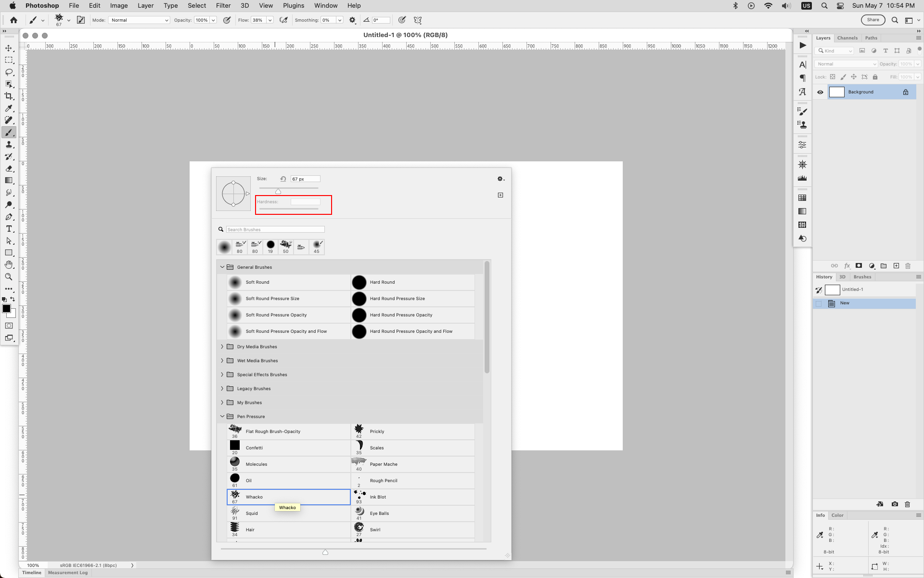This screenshot has width=924, height=578.
Task: Click the Share button
Action: coord(873,20)
